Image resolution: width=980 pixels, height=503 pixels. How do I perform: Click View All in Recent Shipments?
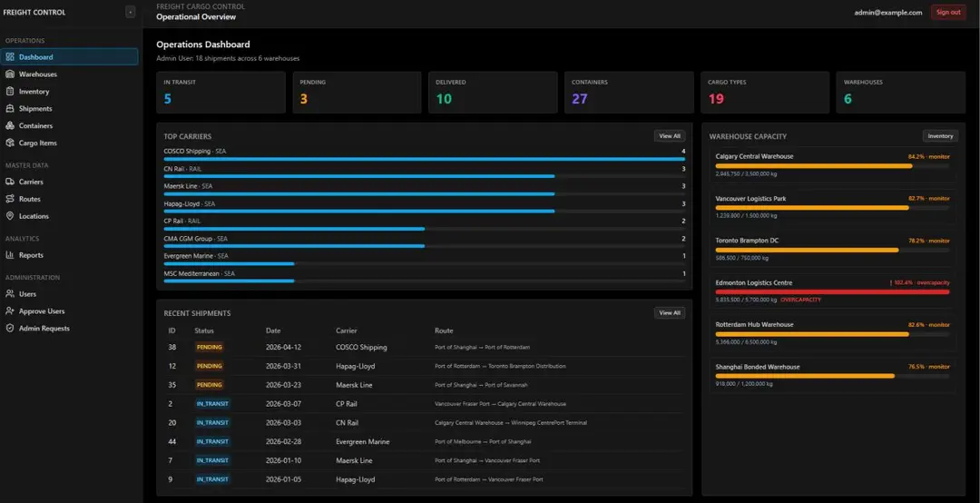tap(670, 313)
